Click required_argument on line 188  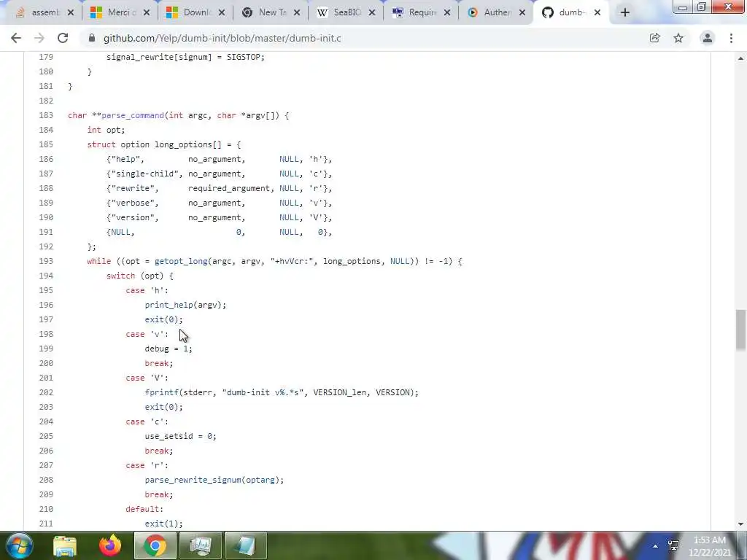(229, 188)
